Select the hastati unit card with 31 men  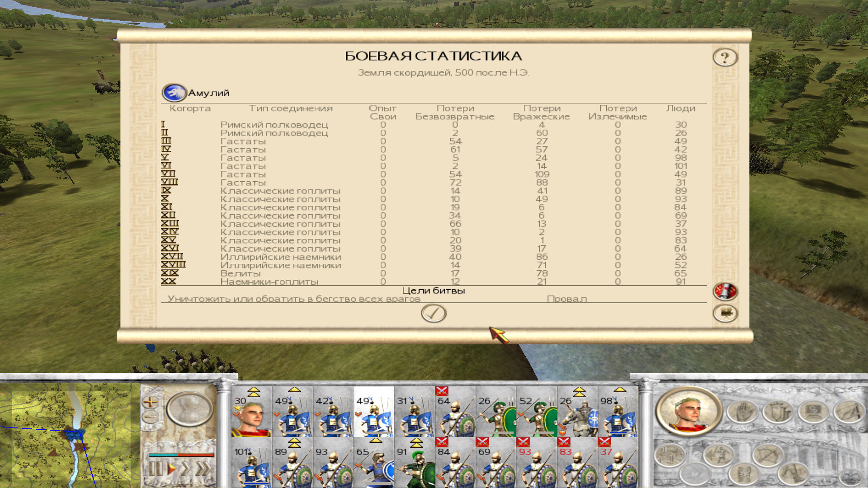pyautogui.click(x=415, y=412)
